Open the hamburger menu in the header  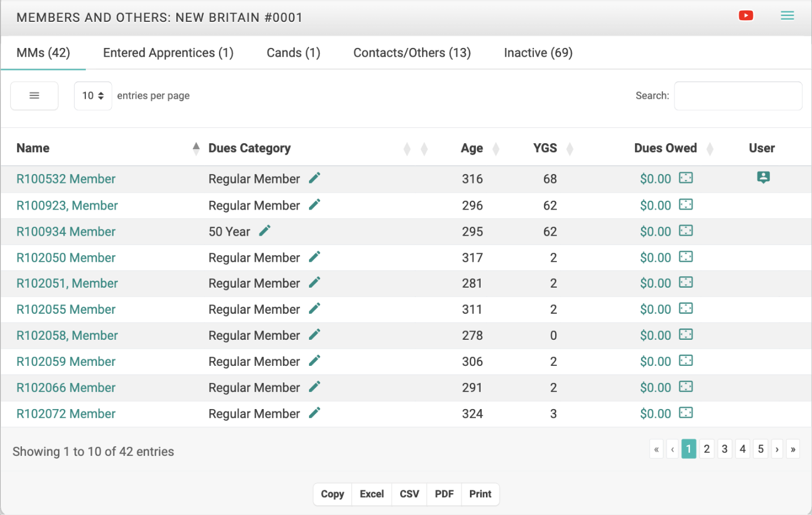(x=787, y=16)
